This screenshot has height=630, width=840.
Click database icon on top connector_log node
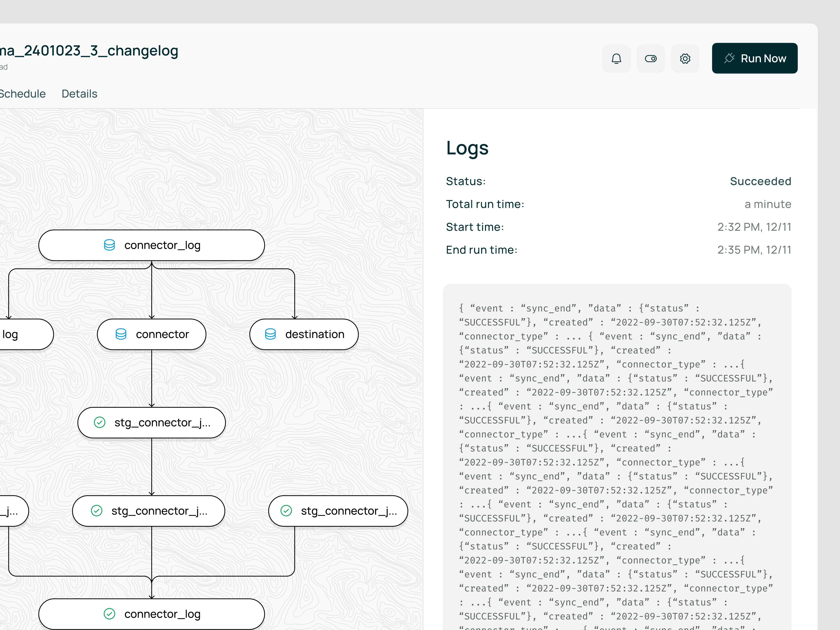(x=109, y=245)
